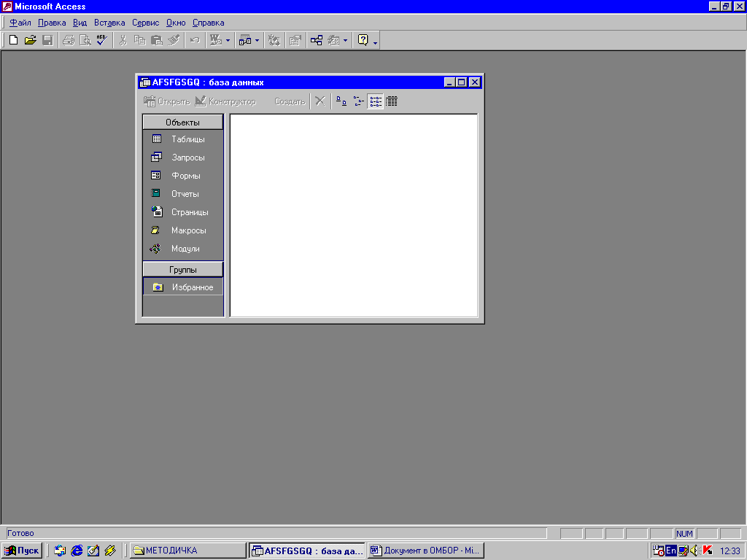Click the Delete X icon in database window
This screenshot has height=560, width=747.
320,101
